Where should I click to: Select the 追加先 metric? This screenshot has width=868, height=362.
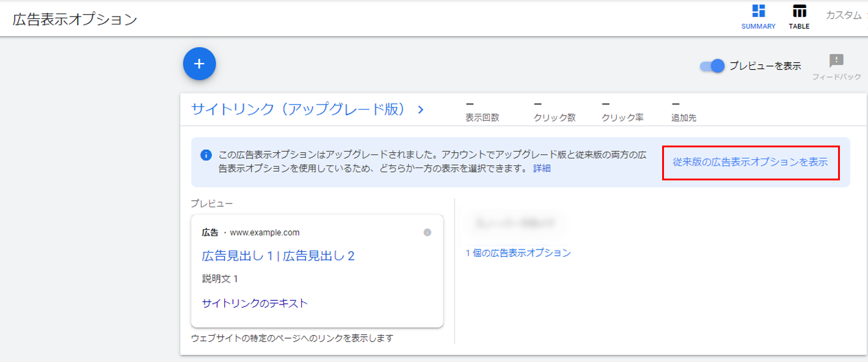(x=684, y=117)
